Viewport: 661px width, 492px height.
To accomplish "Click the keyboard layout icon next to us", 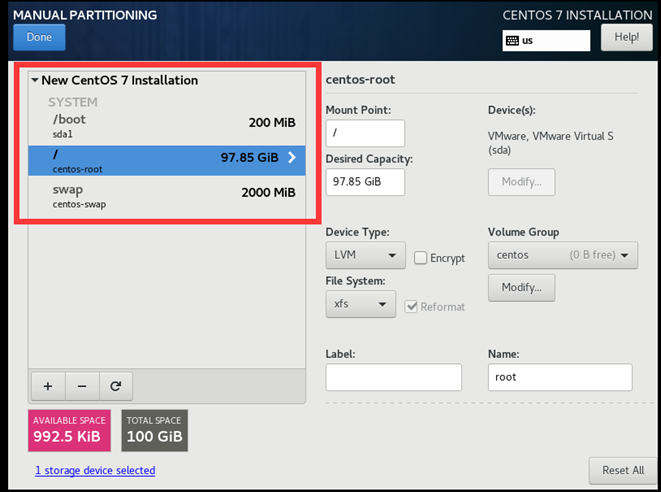I will [512, 40].
